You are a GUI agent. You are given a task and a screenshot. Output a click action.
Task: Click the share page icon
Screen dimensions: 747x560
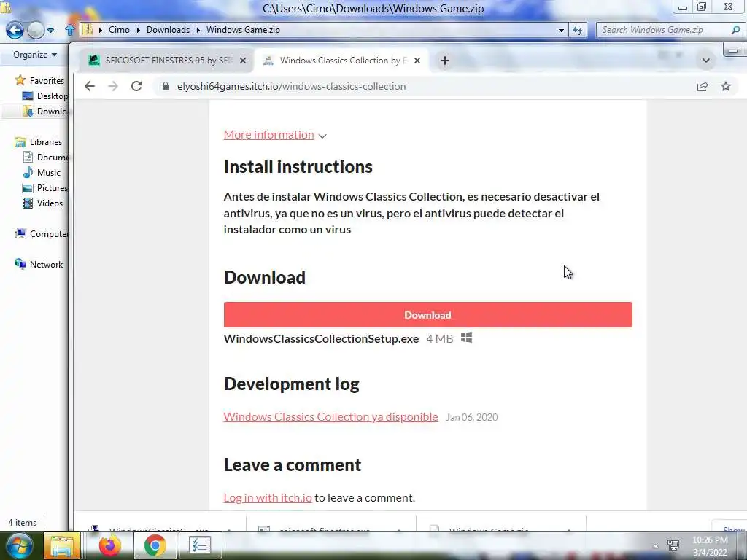703,86
